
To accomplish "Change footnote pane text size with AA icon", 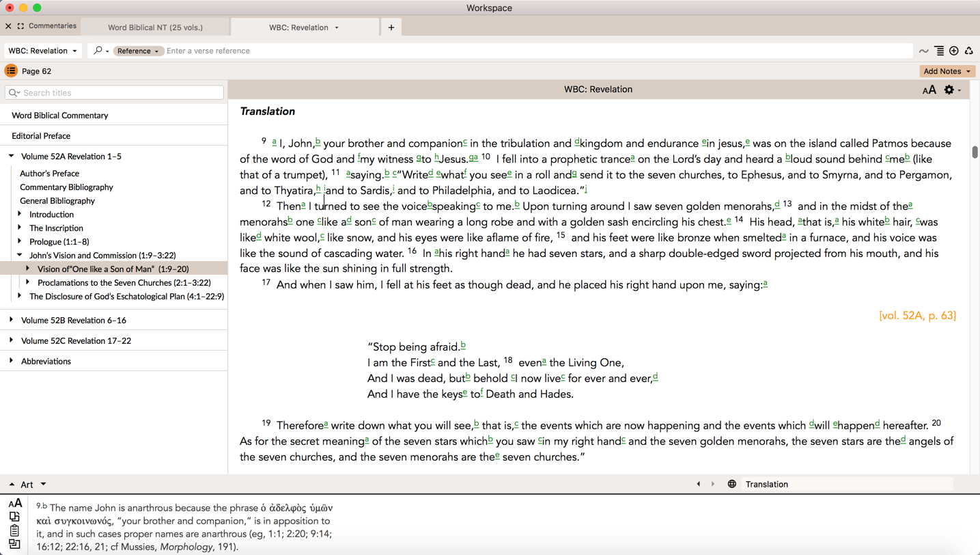I will click(x=15, y=504).
